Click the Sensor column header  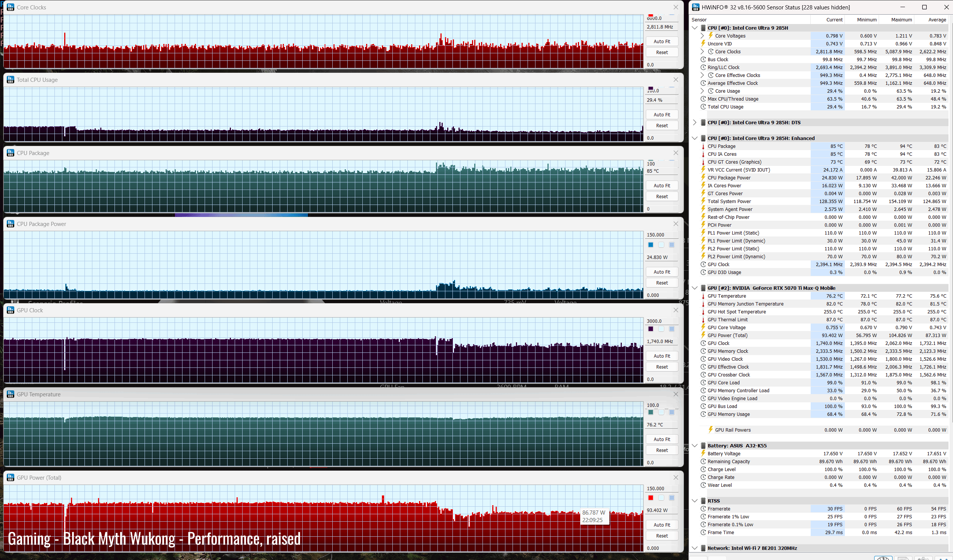tap(751, 20)
